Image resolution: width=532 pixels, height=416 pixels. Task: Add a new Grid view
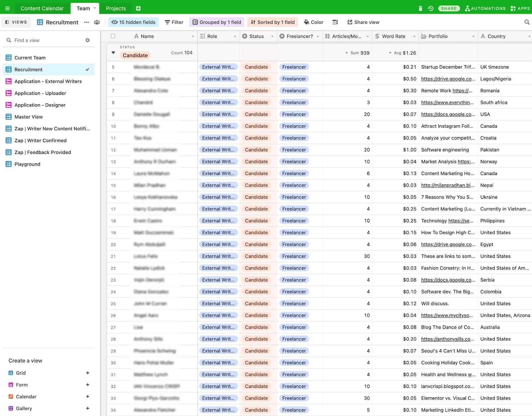[x=87, y=373]
